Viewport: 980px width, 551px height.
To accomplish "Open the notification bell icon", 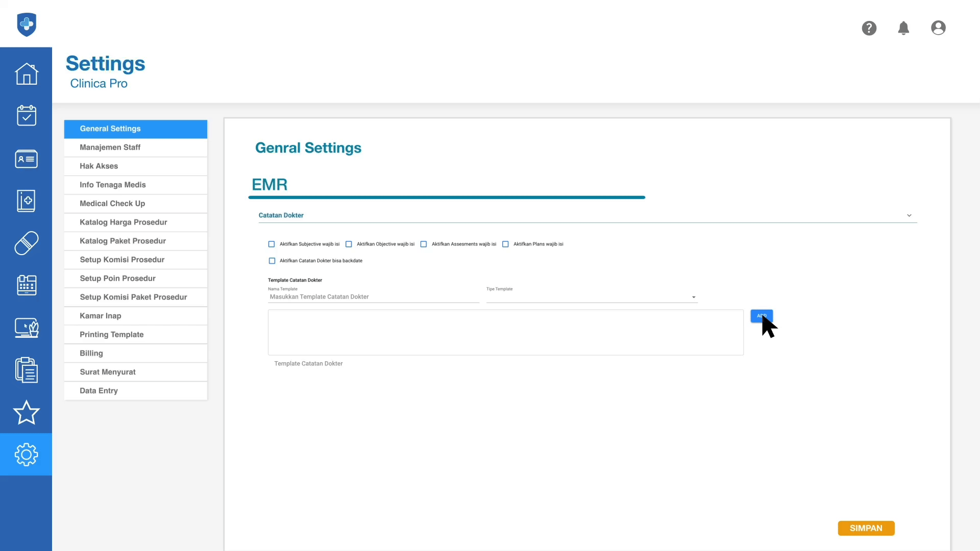I will tap(903, 28).
